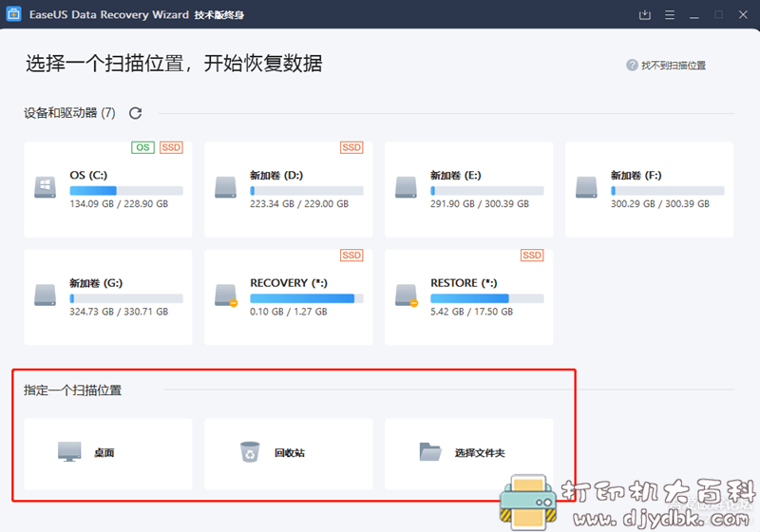Click the desktop monitor icon
Screen dimensions: 760x532
(x=69, y=451)
